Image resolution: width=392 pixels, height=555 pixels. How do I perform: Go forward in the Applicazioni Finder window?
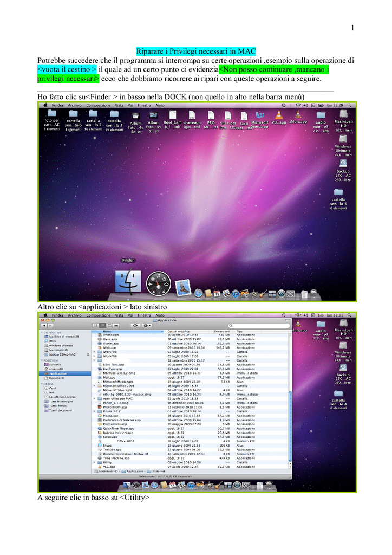50,325
